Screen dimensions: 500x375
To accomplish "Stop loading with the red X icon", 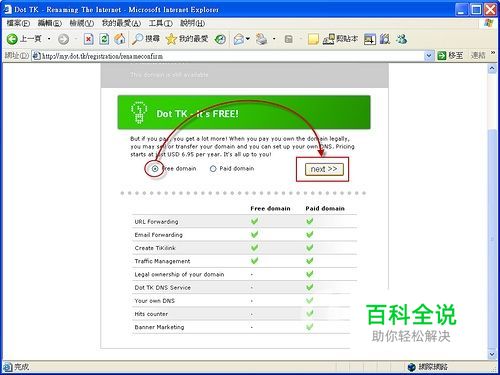I will point(88,39).
